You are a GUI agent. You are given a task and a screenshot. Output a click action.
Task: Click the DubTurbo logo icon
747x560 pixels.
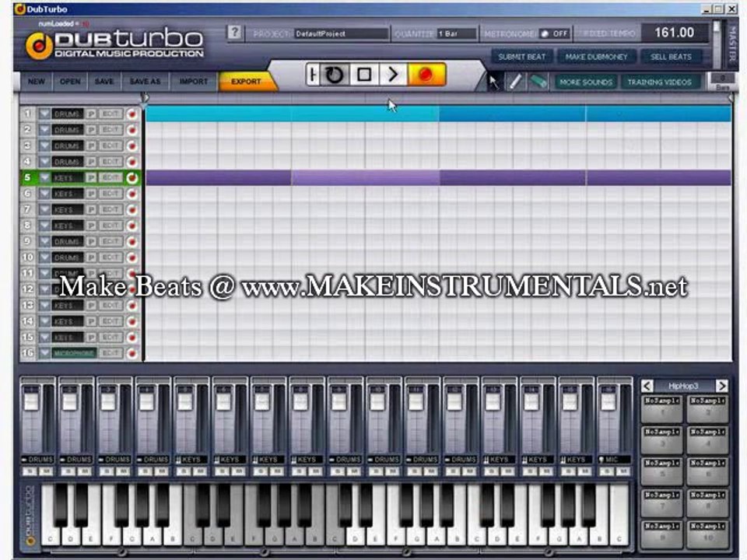click(39, 46)
